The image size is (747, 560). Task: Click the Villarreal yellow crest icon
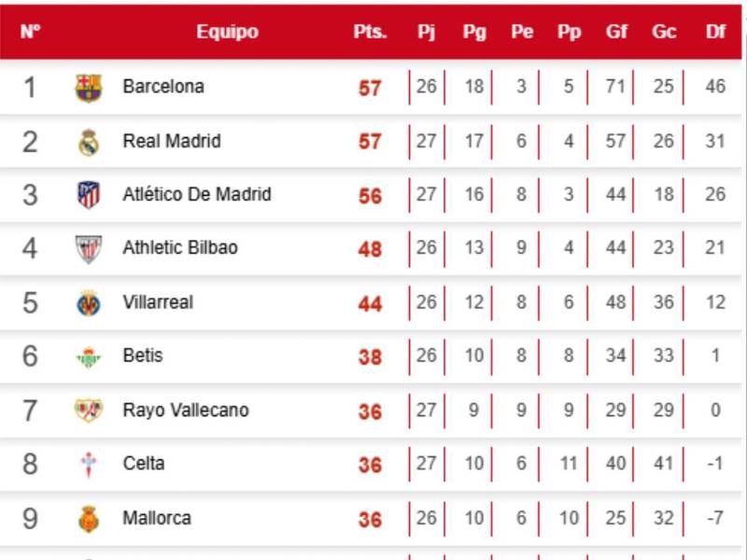click(x=89, y=303)
